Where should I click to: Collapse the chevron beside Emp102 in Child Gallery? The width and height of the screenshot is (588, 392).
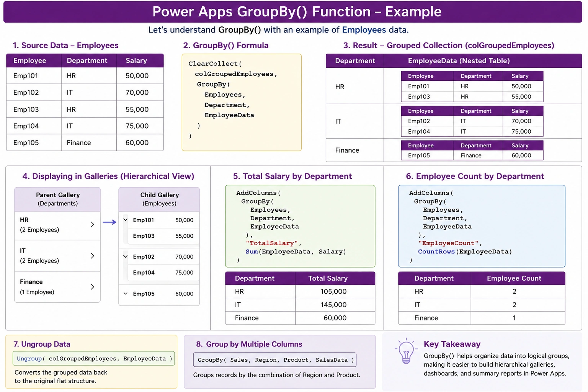pos(126,256)
